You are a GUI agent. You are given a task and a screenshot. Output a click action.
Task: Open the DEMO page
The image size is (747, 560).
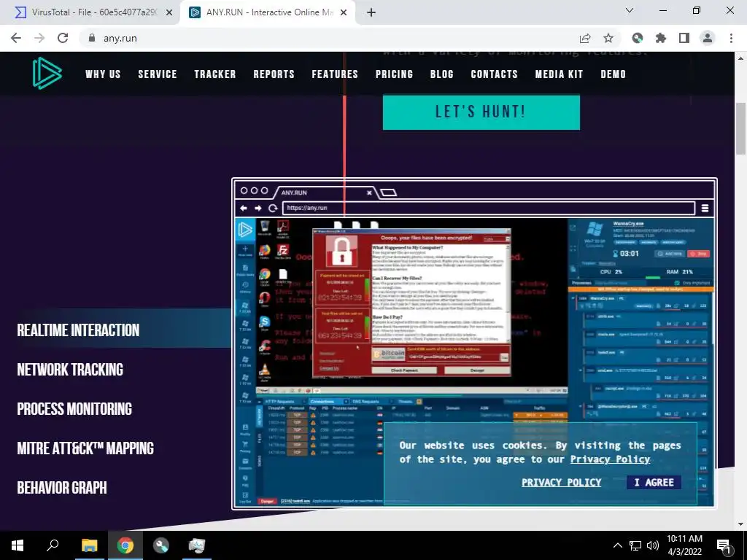613,74
